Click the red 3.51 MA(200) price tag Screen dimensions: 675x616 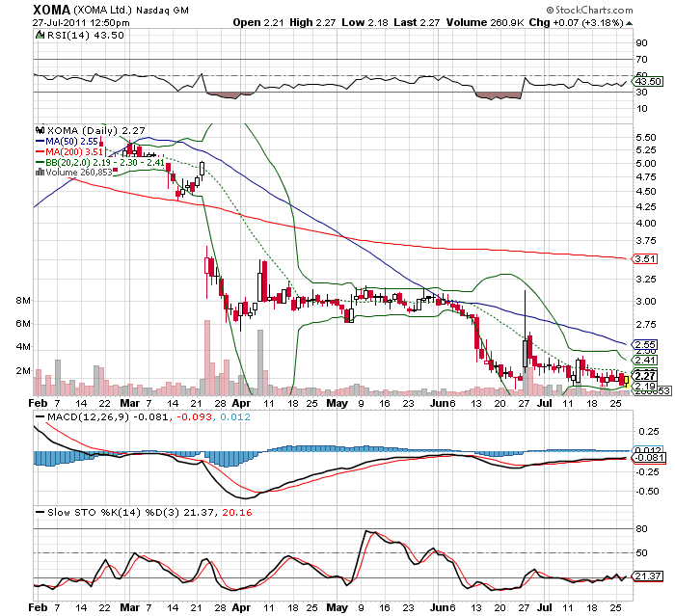coord(645,258)
